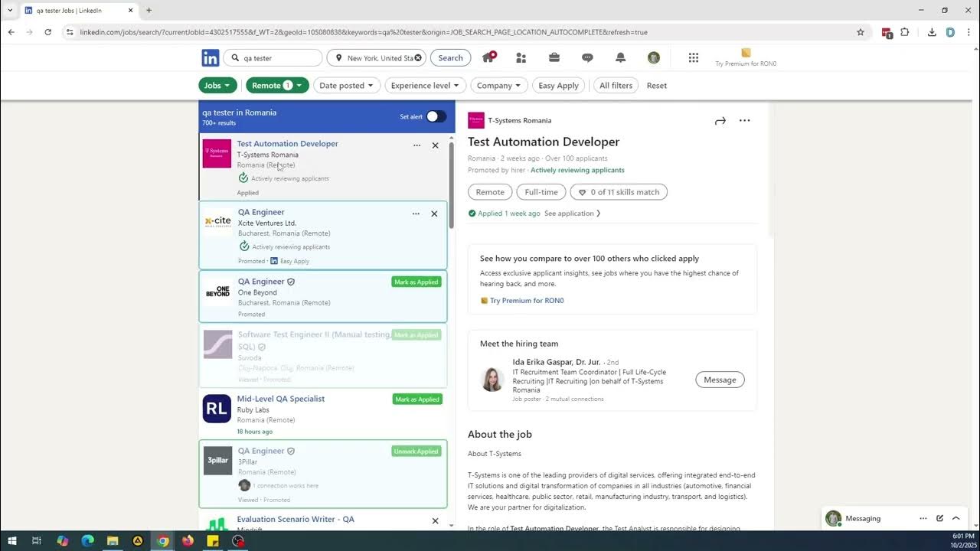
Task: Click the share arrow on the job posting
Action: pos(720,120)
